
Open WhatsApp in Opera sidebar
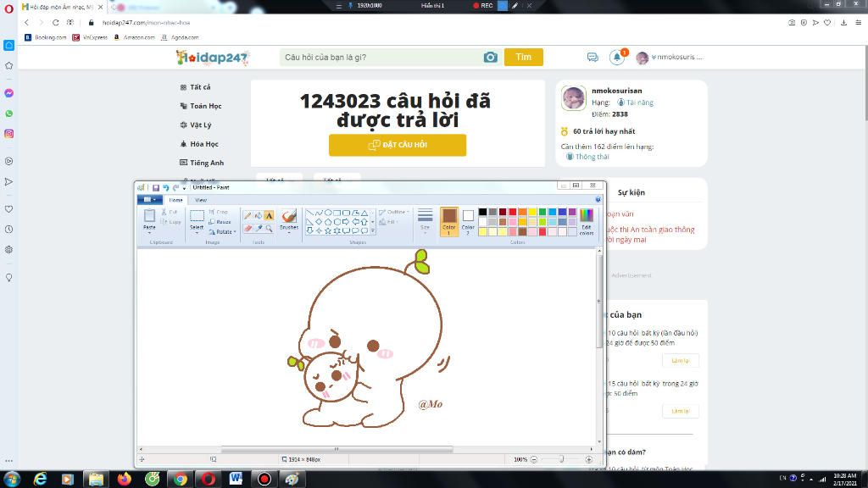click(8, 114)
